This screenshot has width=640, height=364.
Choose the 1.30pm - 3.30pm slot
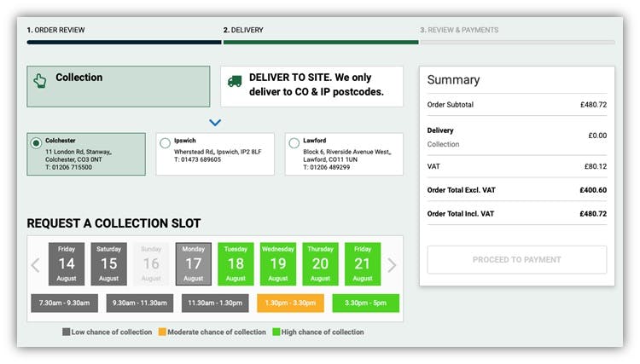click(x=290, y=303)
